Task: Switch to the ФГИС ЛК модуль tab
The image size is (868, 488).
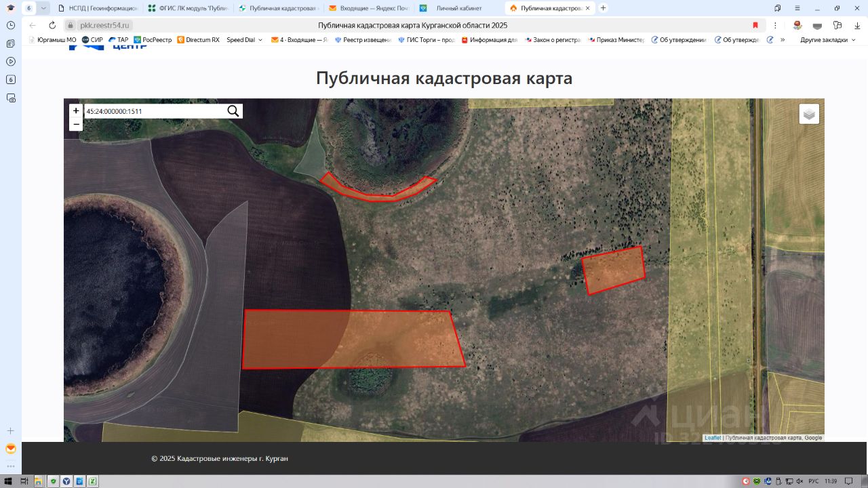Action: tap(189, 8)
